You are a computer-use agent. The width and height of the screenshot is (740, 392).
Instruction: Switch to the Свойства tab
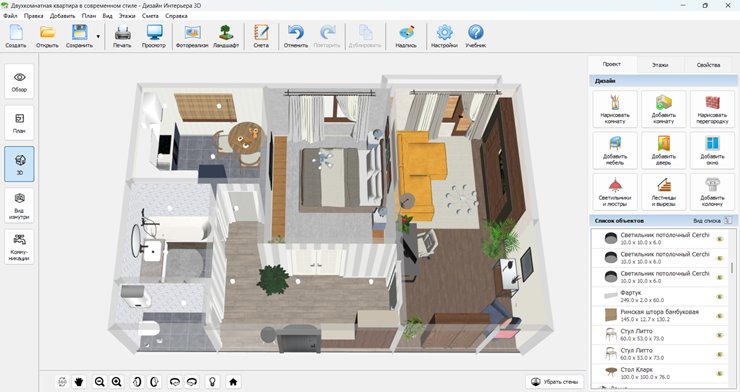[x=708, y=65]
